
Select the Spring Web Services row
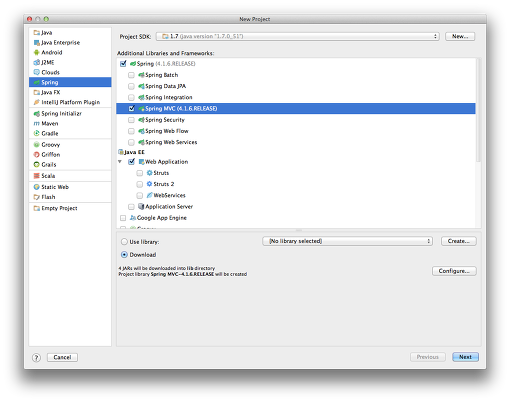click(296, 142)
